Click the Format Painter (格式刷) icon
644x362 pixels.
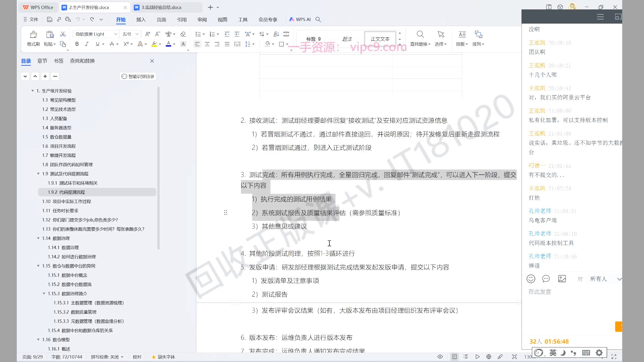33,35
